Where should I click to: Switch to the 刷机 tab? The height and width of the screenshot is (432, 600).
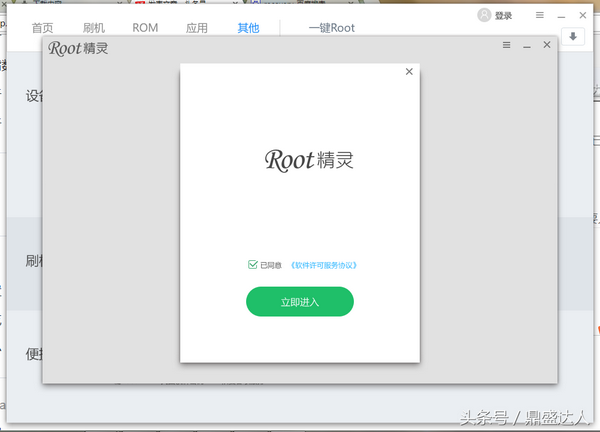coord(94,28)
